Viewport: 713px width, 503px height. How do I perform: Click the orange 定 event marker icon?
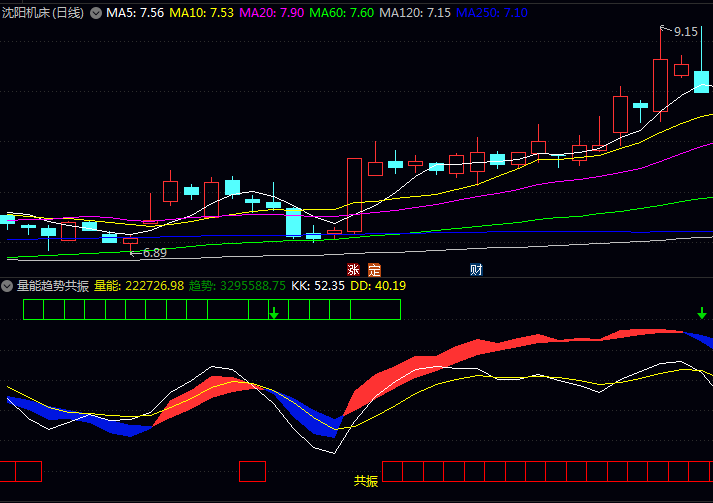374,270
